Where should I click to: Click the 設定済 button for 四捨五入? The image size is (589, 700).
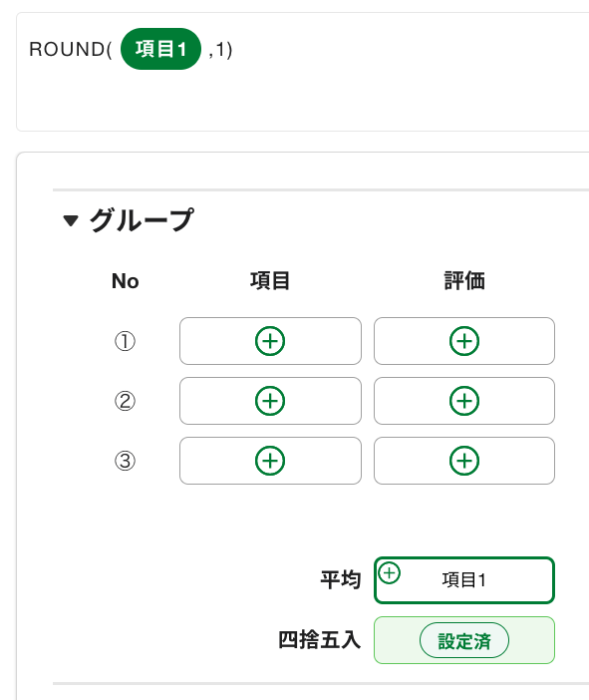pyautogui.click(x=464, y=640)
